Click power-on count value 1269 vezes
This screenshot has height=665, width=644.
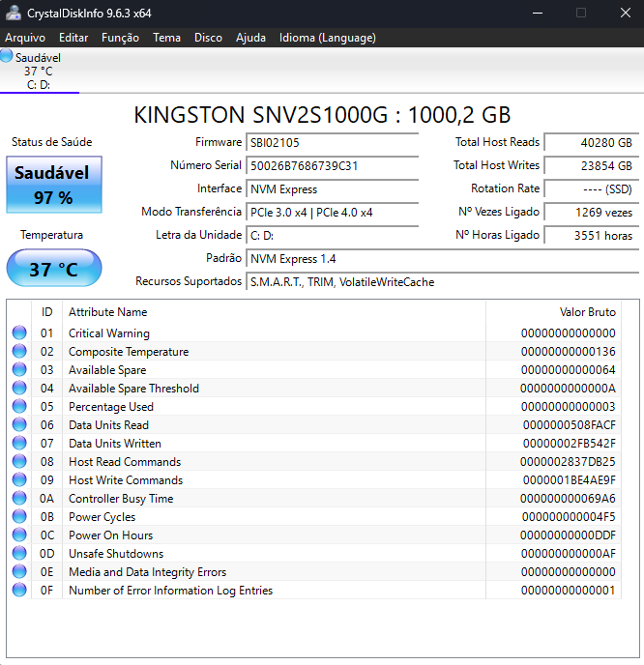pos(592,213)
